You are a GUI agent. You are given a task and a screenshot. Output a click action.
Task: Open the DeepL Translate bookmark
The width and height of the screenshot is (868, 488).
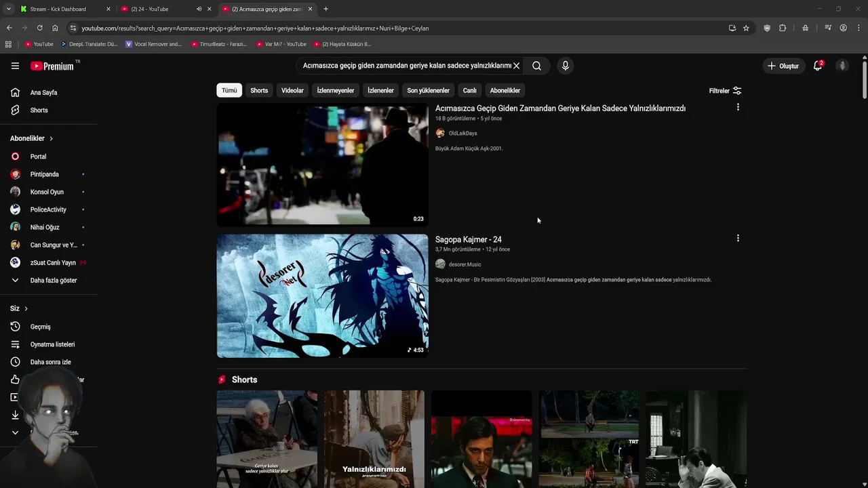click(x=89, y=44)
